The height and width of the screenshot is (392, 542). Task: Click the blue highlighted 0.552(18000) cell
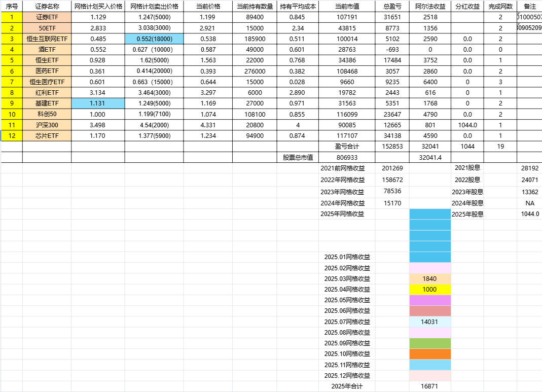pos(154,39)
